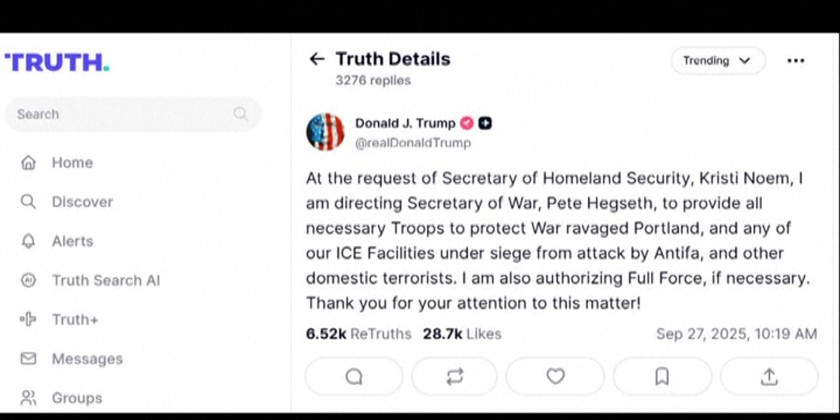Open the three-dots more options menu
This screenshot has height=420, width=840.
795,60
